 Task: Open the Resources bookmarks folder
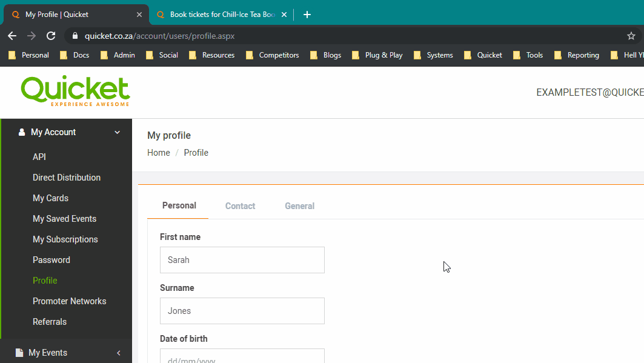[211, 55]
